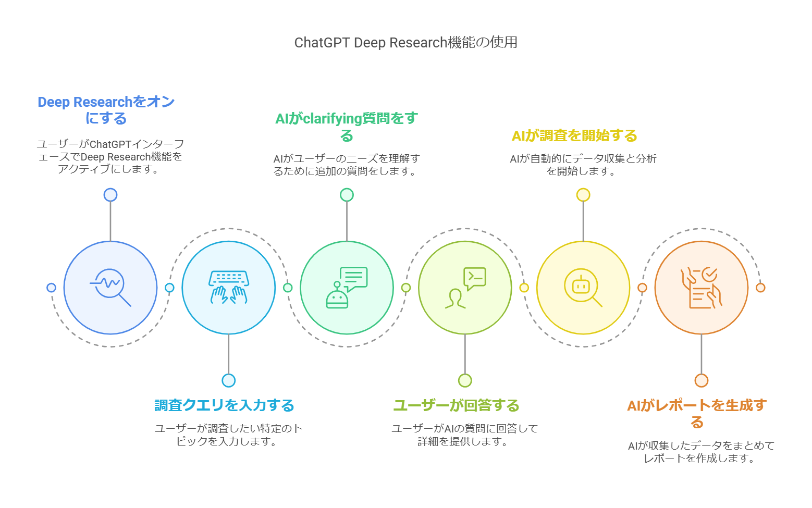Select the person with terminal speech bubble icon

(465, 288)
